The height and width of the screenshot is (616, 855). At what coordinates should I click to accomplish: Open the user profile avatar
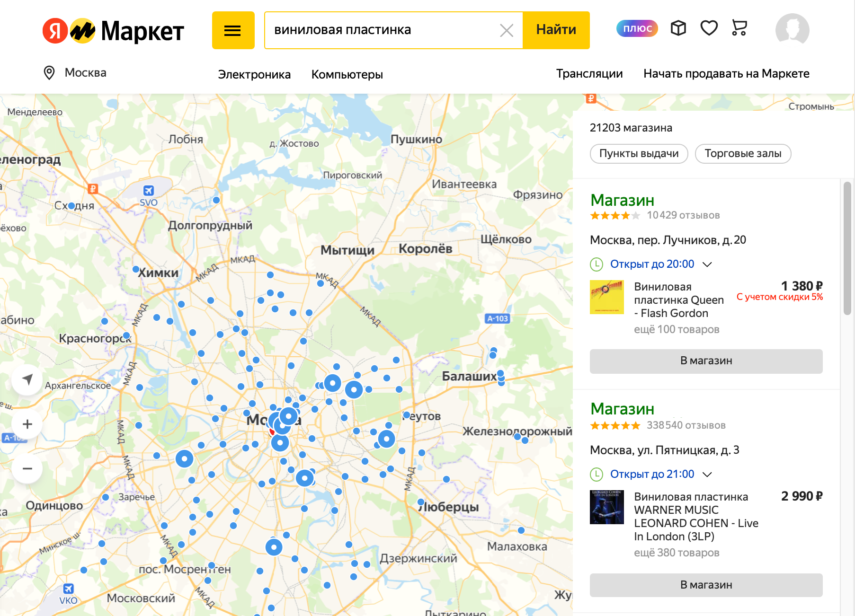(792, 30)
